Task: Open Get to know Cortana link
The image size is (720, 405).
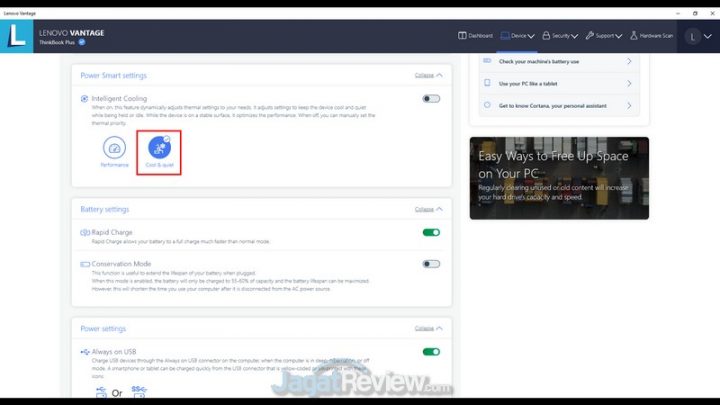Action: point(559,106)
